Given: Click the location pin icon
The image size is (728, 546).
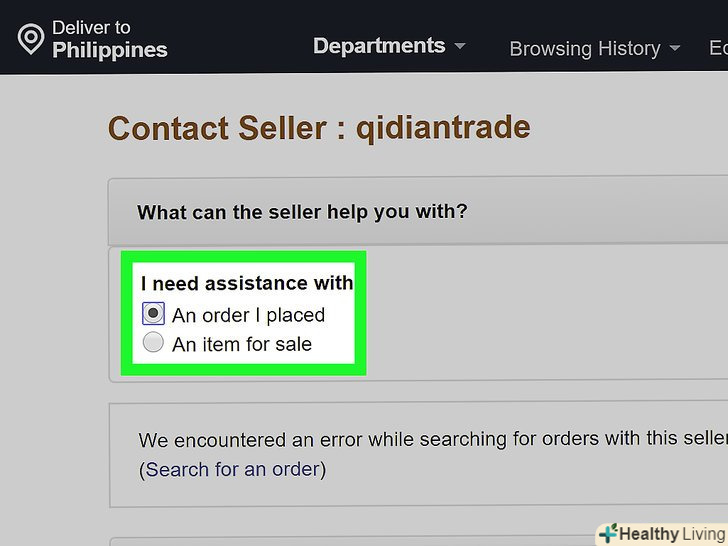Looking at the screenshot, I should 31,39.
